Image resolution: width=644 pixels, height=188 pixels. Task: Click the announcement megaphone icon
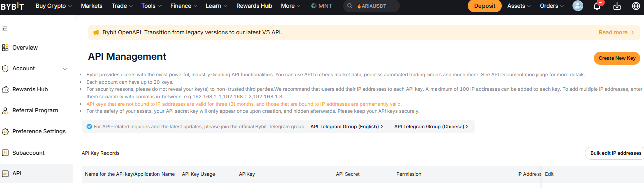pyautogui.click(x=96, y=32)
